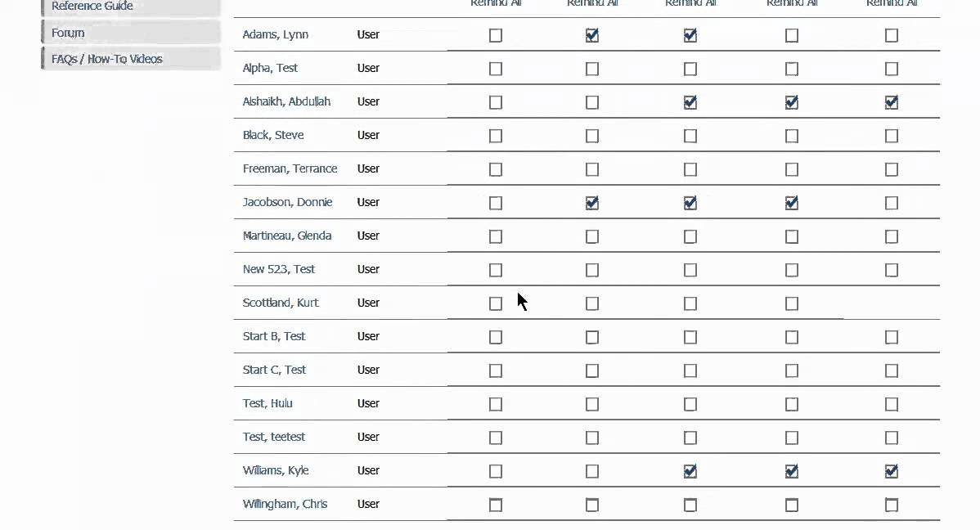Screen dimensions: 980x530
Task: Open the Reference Guide sidebar item
Action: coord(92,7)
